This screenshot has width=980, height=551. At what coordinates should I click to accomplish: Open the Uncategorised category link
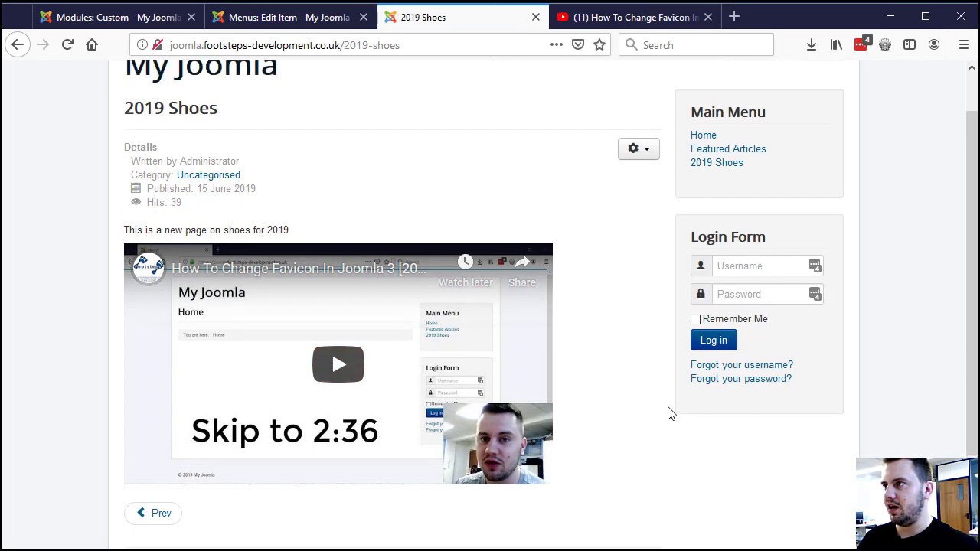pyautogui.click(x=208, y=174)
